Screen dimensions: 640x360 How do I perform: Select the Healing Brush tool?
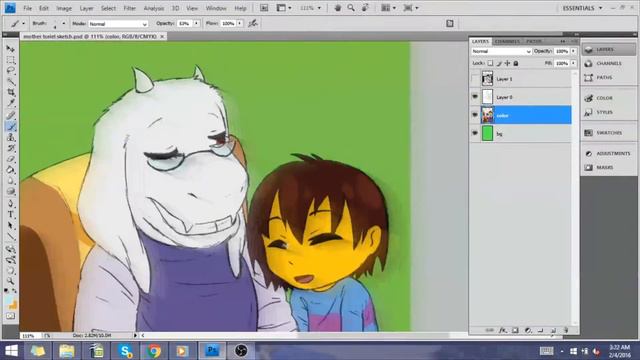coord(11,116)
